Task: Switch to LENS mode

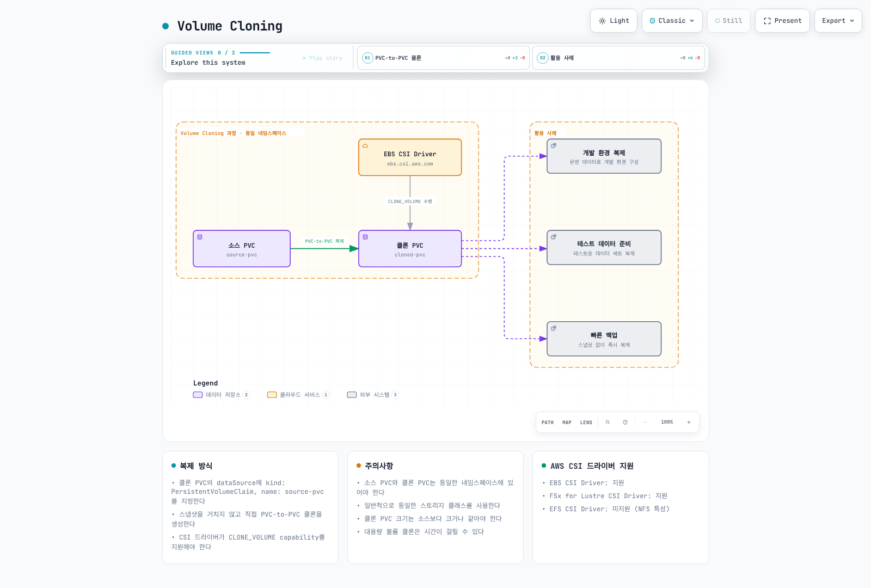Action: point(586,422)
